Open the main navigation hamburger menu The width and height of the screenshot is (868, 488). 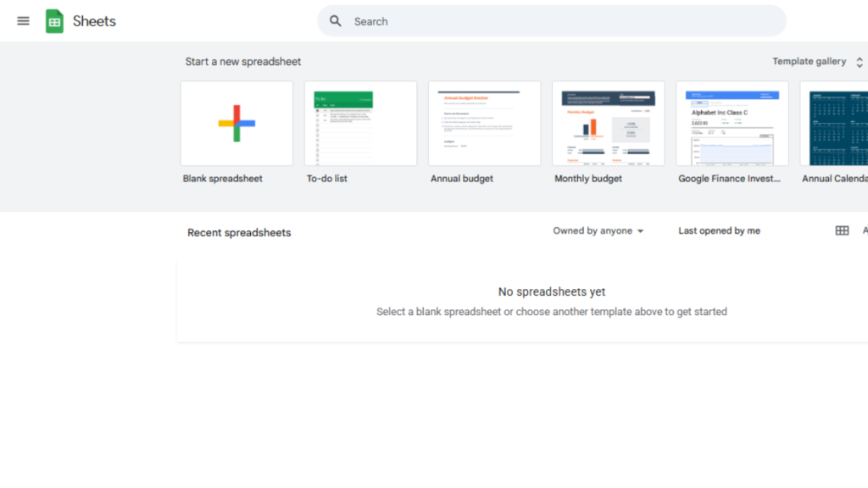pyautogui.click(x=23, y=21)
